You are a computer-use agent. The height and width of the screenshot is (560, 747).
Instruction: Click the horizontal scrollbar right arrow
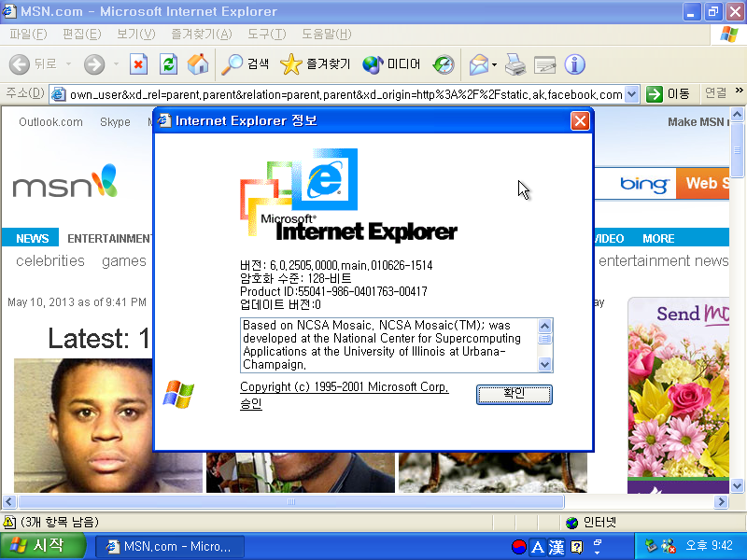pyautogui.click(x=721, y=501)
